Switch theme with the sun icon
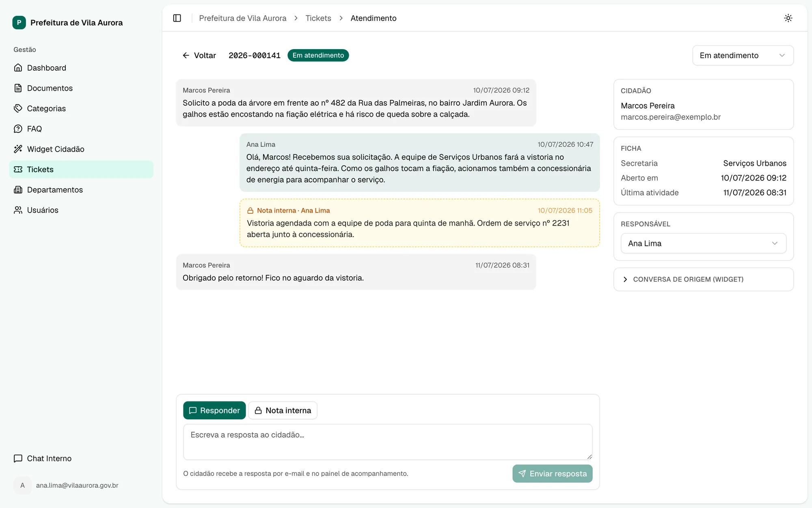This screenshot has width=812, height=508. coord(788,18)
